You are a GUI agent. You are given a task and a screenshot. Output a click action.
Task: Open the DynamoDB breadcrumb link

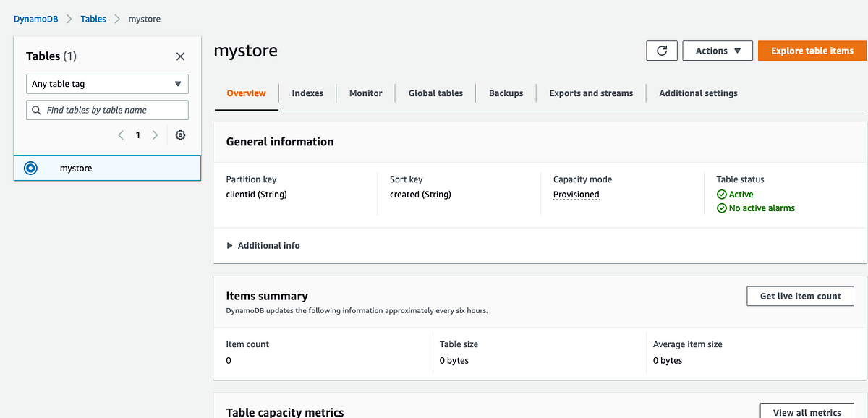pos(35,18)
